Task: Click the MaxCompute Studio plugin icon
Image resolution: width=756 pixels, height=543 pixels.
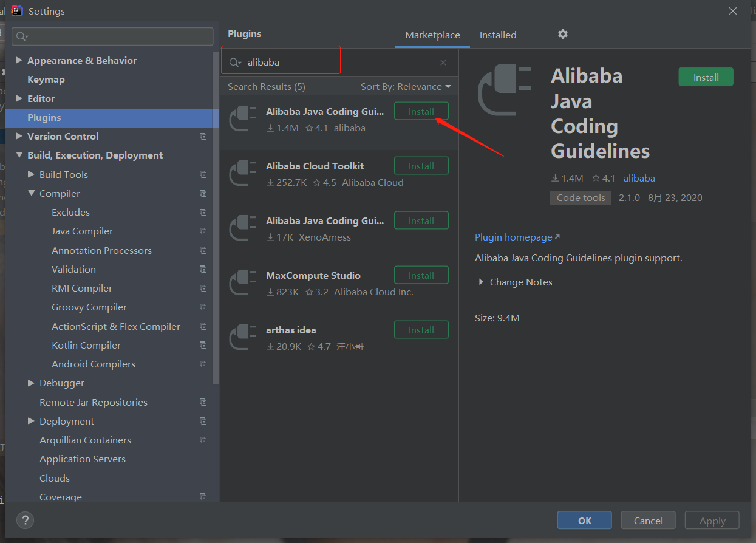Action: tap(243, 282)
